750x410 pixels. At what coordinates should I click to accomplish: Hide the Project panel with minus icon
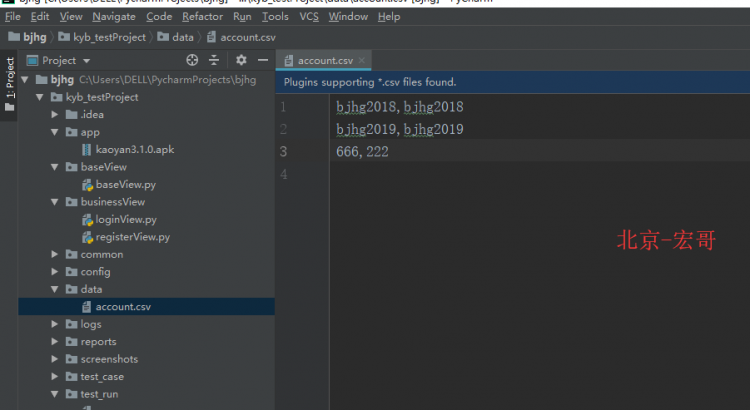(x=263, y=60)
